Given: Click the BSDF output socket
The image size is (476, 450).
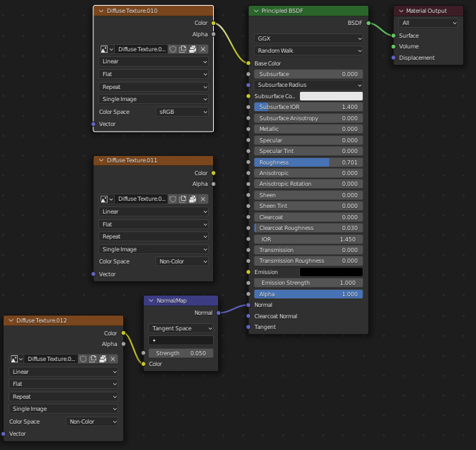Looking at the screenshot, I should tap(368, 23).
